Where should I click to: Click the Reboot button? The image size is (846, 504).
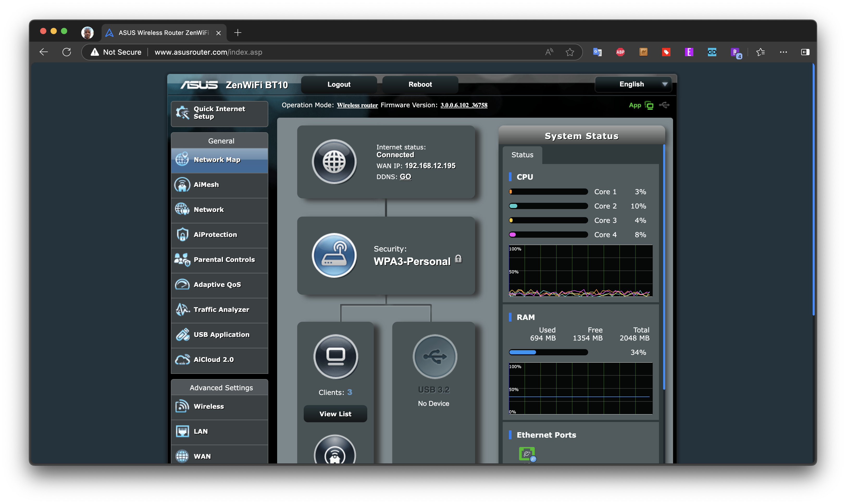pyautogui.click(x=420, y=85)
